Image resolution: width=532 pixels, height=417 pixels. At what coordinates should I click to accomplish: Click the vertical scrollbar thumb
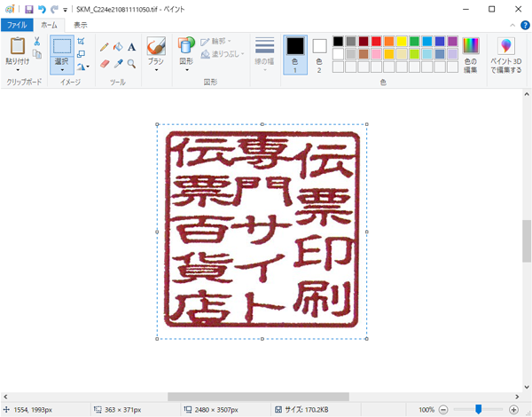tap(527, 241)
